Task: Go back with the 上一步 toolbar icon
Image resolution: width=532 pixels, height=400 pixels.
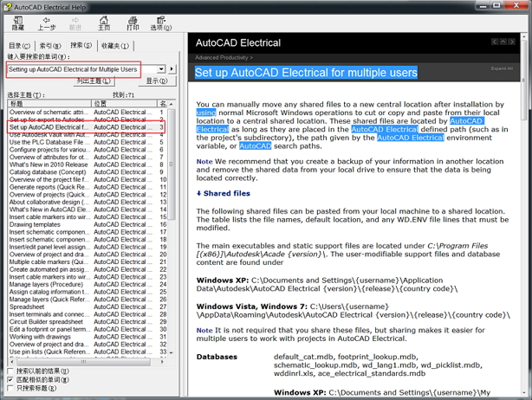Action: 47,23
